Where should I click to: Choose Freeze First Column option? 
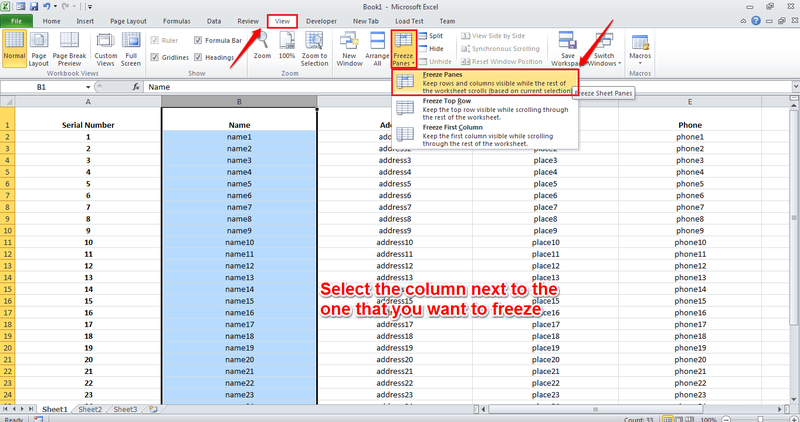pos(485,135)
